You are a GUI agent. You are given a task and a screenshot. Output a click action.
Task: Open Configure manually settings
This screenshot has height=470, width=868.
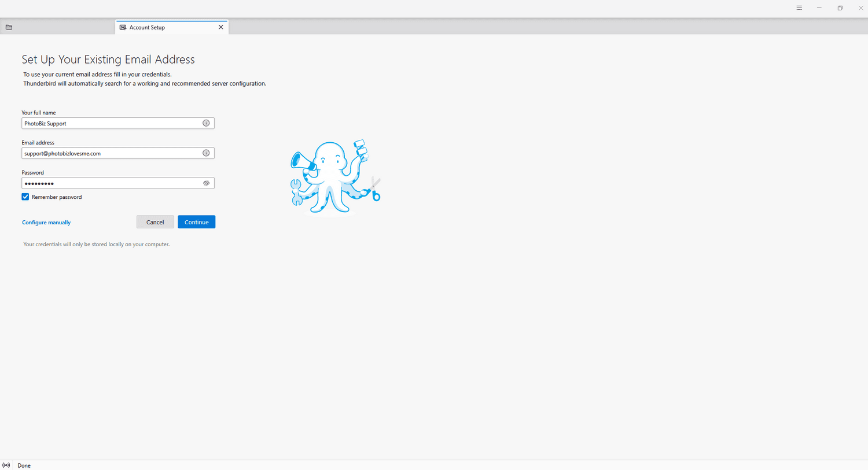46,222
